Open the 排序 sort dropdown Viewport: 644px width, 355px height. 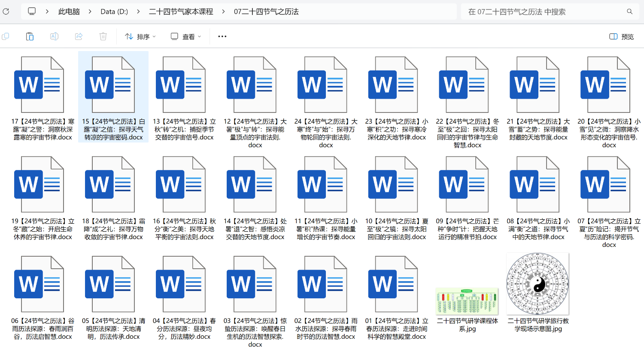[x=140, y=36]
